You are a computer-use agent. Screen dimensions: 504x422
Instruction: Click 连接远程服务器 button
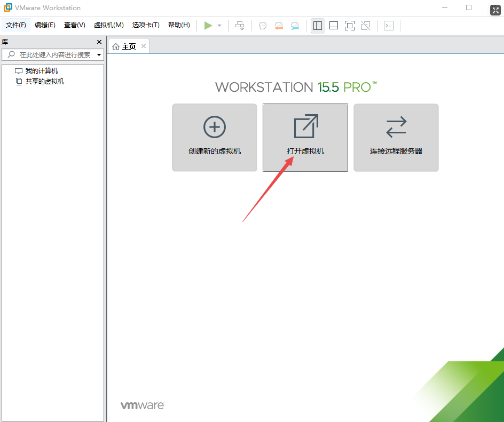click(396, 138)
